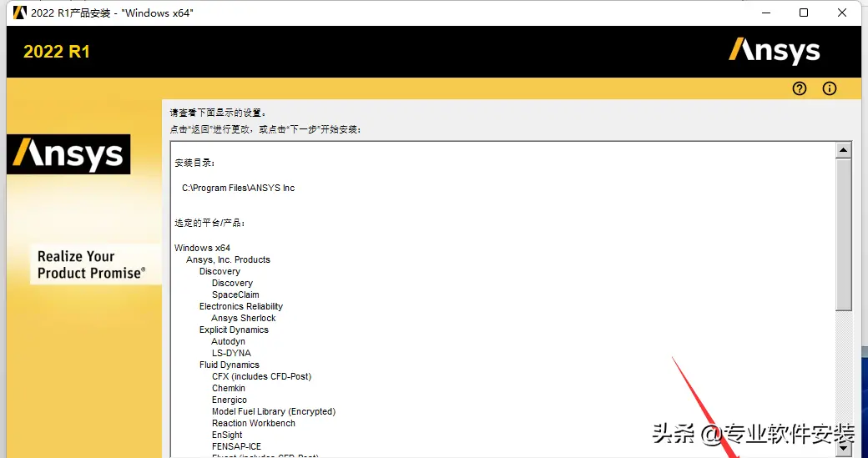Click the Ansys installer title bar icon
The image size is (868, 458).
click(x=20, y=13)
